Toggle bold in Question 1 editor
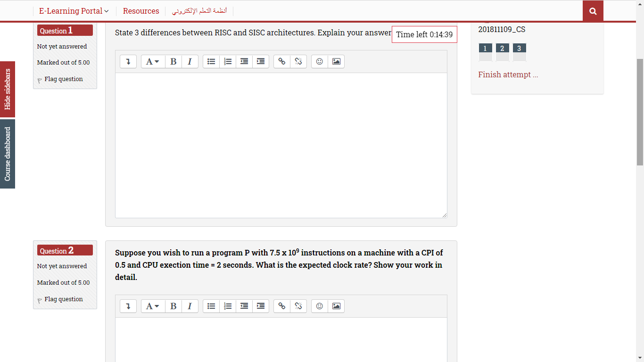The height and width of the screenshot is (362, 644). pyautogui.click(x=173, y=61)
